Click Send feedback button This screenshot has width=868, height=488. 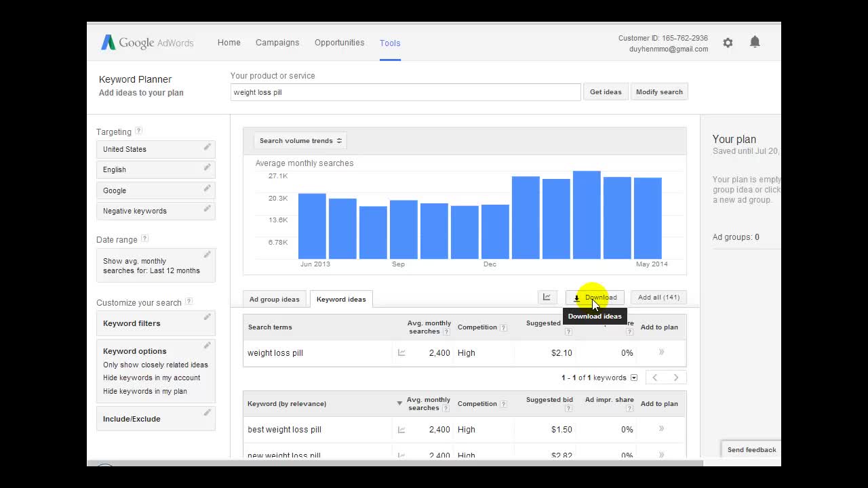(x=751, y=449)
